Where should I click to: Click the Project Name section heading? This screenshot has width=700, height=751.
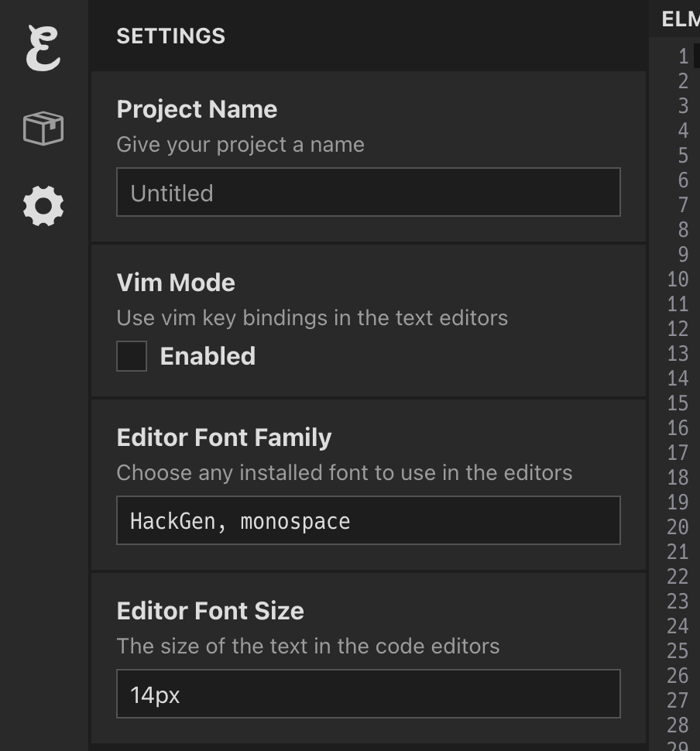197,109
